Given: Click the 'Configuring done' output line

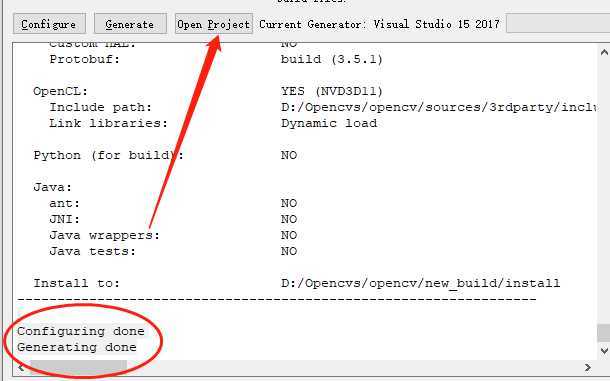Looking at the screenshot, I should tap(81, 331).
